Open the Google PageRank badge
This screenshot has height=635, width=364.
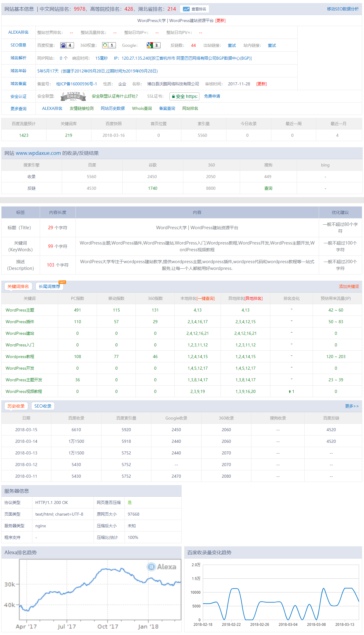tap(154, 45)
